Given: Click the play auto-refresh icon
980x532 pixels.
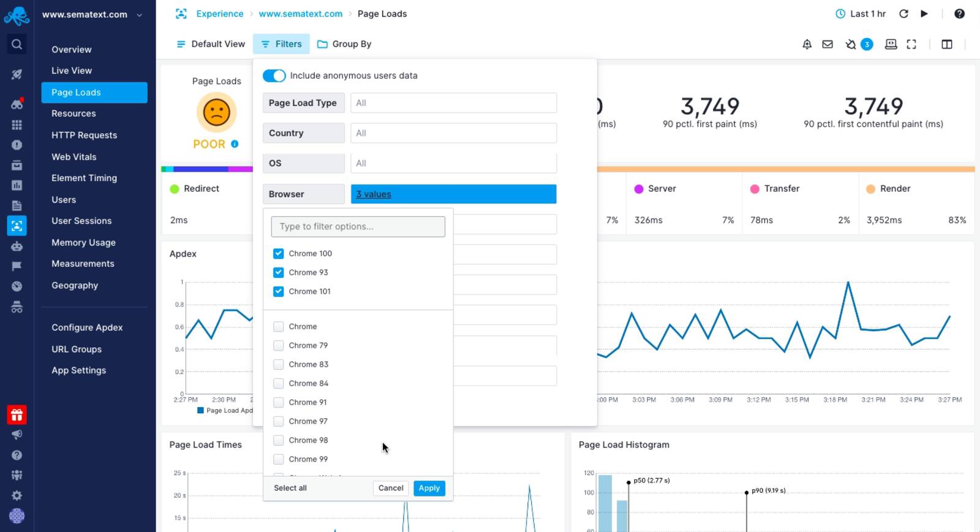Looking at the screenshot, I should click(x=924, y=13).
